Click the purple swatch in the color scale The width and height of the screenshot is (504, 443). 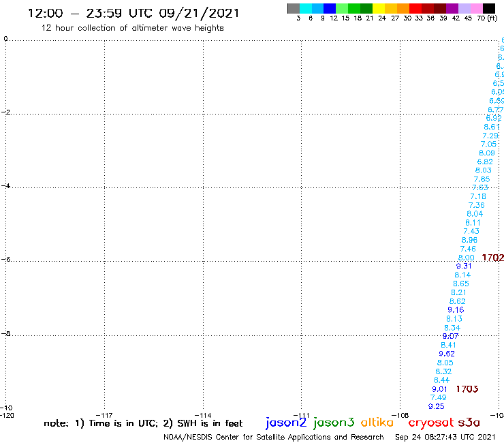click(452, 8)
